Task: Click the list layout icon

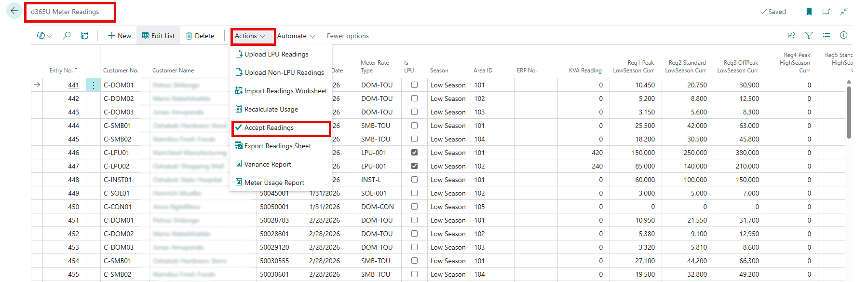Action: (x=827, y=35)
